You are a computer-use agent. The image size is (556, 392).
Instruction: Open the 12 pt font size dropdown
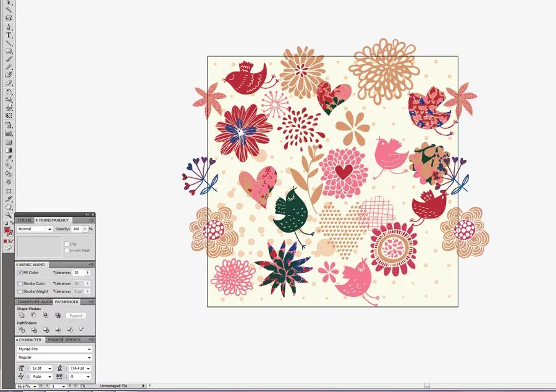coord(49,369)
